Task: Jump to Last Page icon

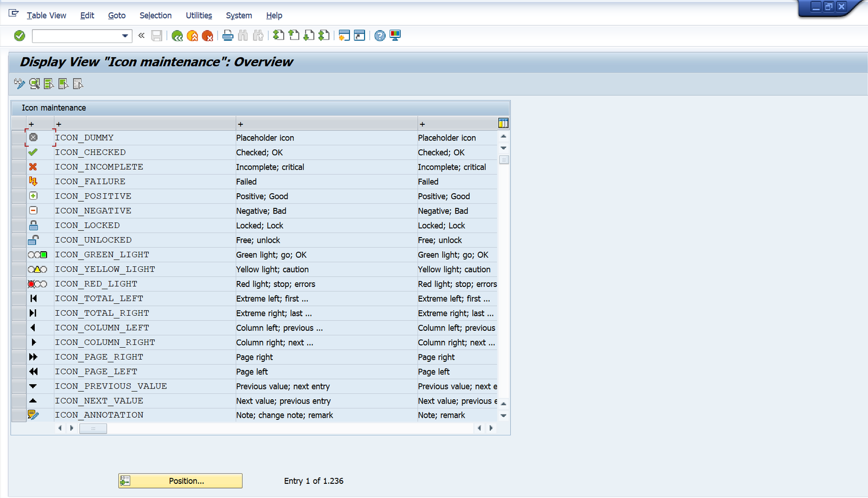Action: click(324, 36)
